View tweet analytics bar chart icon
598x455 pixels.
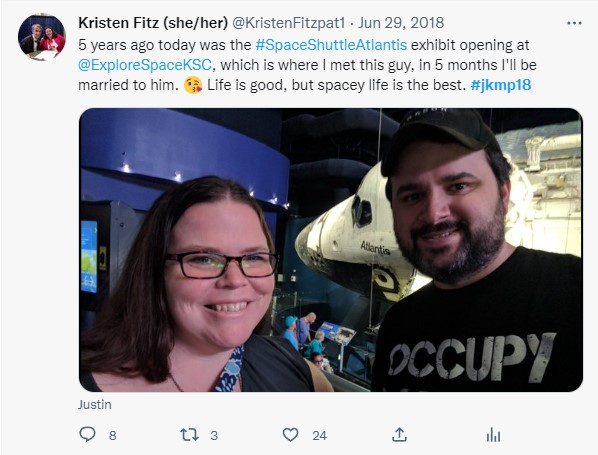tap(493, 435)
